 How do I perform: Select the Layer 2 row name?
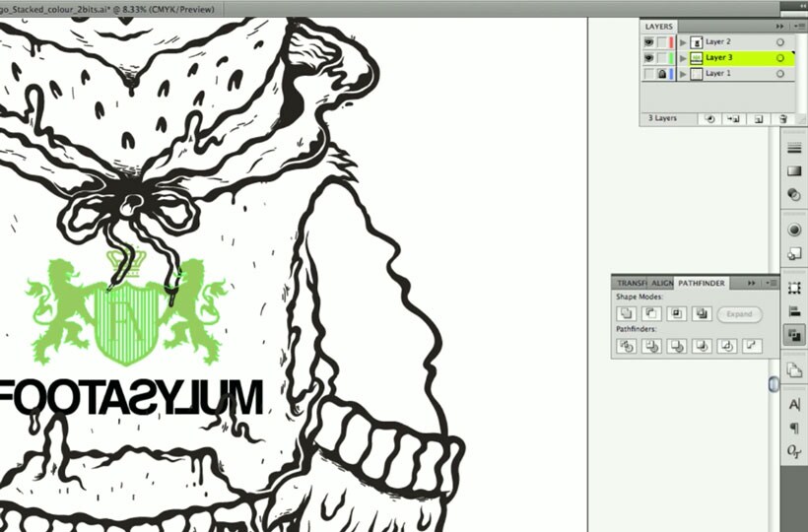717,41
